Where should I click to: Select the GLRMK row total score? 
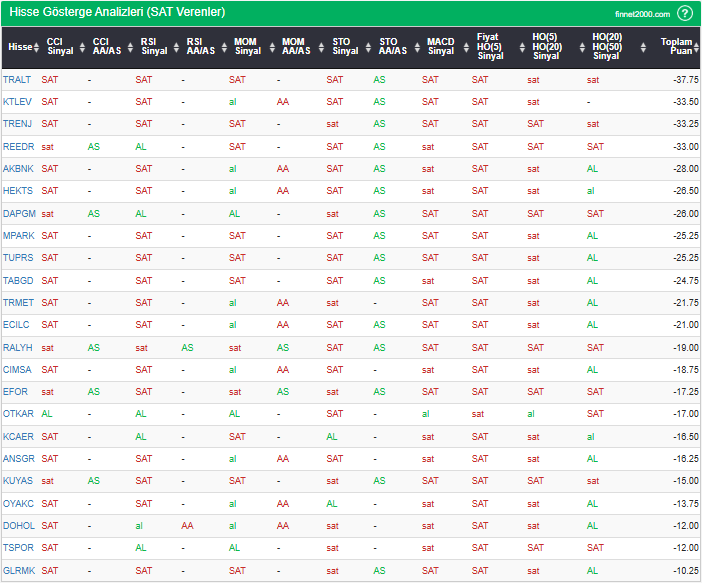[684, 571]
